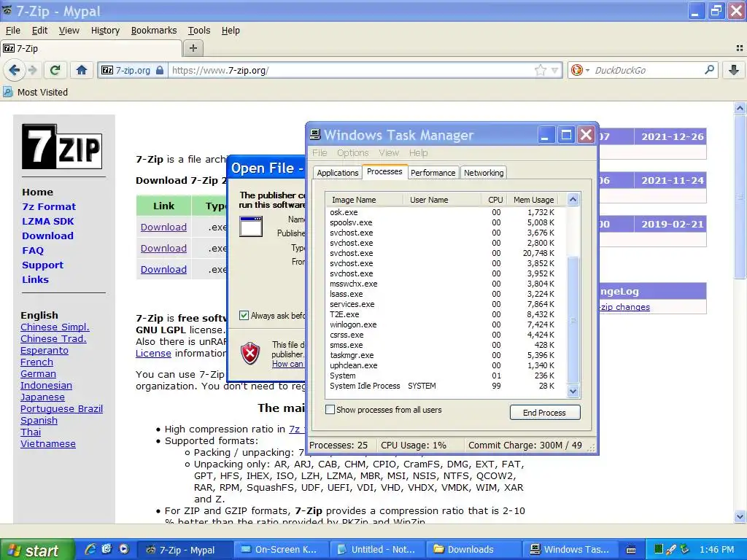Switch to Untitled - Notepad taskbar button
Image resolution: width=747 pixels, height=560 pixels.
pyautogui.click(x=377, y=550)
